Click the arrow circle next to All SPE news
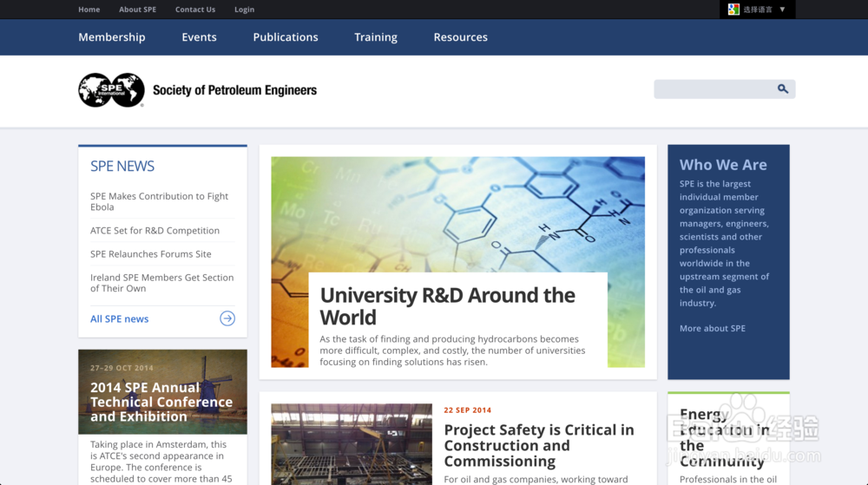Screen dimensions: 868x485 [x=227, y=318]
